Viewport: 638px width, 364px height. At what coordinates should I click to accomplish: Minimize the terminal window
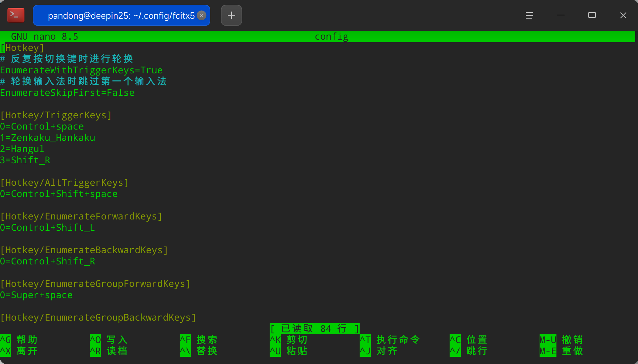(561, 15)
